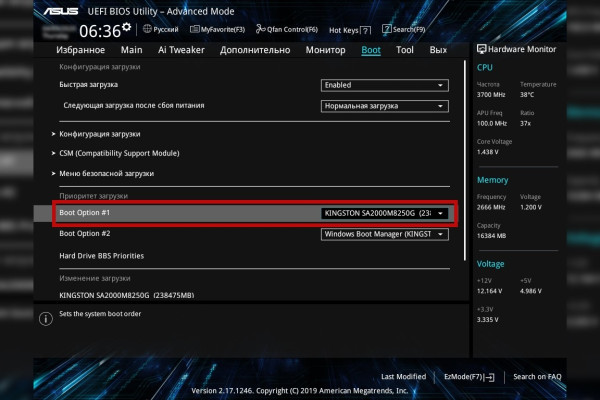Screen dimensions: 600x400
Task: Click the 16384 MB capacity value
Action: tap(491, 236)
